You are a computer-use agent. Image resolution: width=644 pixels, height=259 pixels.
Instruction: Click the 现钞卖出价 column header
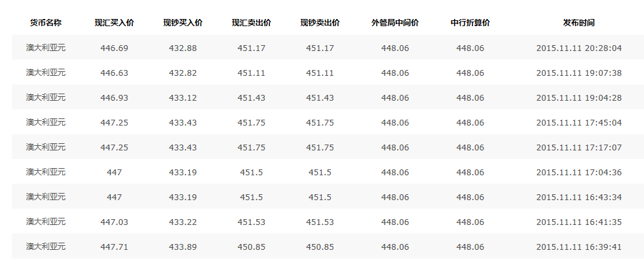[x=320, y=22]
